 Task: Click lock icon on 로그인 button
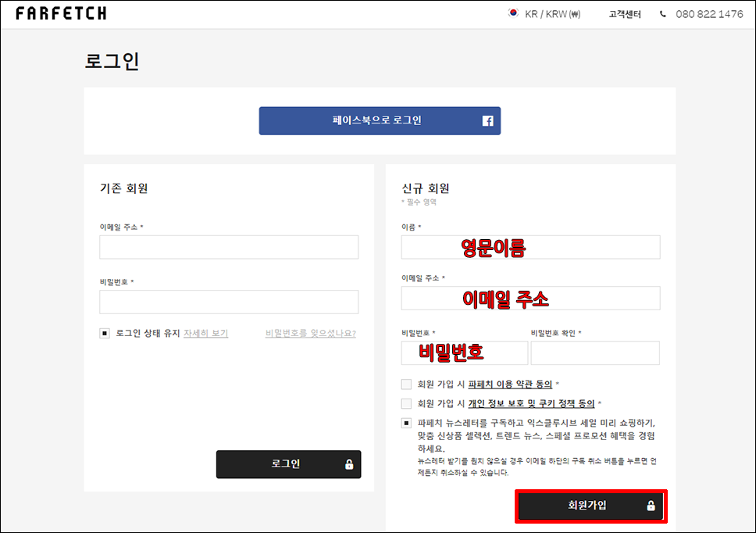pyautogui.click(x=349, y=464)
